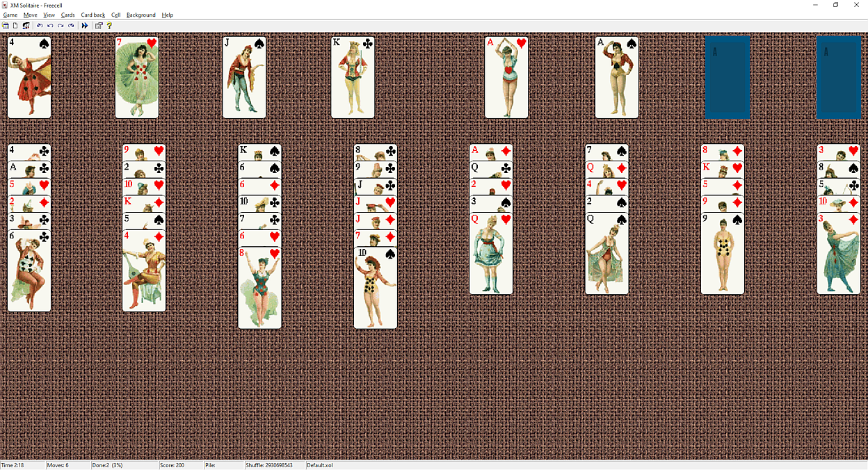Click the Jack of hearts strip in the tableau

point(376,204)
